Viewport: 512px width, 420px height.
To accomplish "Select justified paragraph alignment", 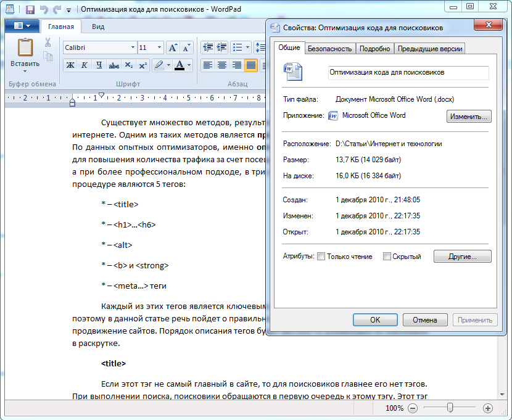I will click(x=250, y=65).
